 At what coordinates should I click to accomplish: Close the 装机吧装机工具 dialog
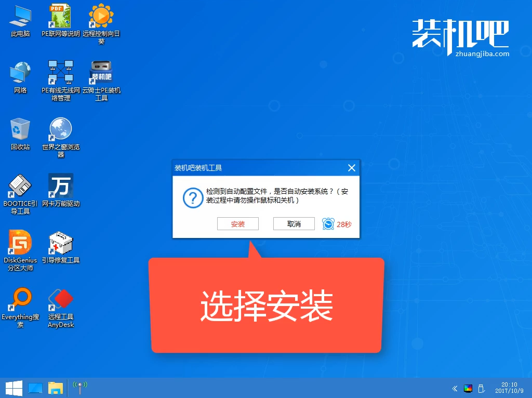click(x=352, y=168)
